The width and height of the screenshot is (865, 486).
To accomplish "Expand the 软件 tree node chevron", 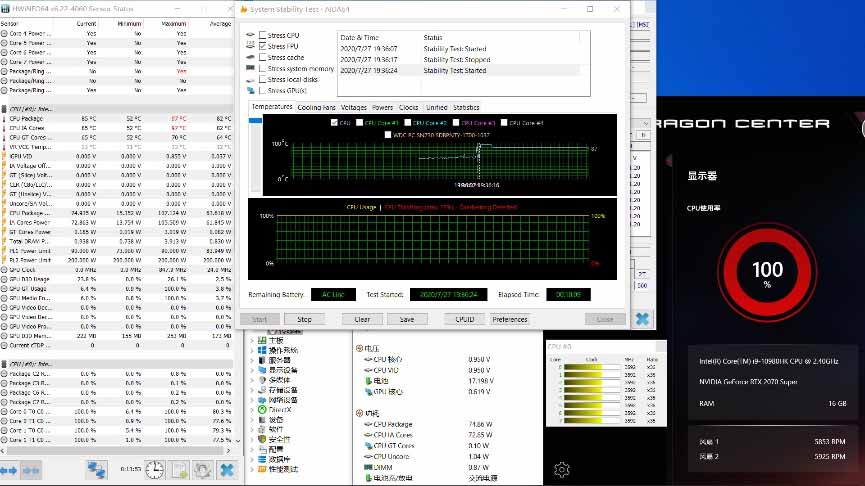I will coord(253,430).
